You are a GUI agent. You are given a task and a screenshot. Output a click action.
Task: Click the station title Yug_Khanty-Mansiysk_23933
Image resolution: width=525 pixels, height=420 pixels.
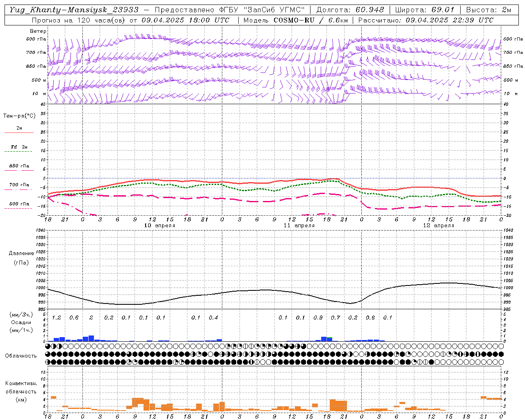(74, 10)
